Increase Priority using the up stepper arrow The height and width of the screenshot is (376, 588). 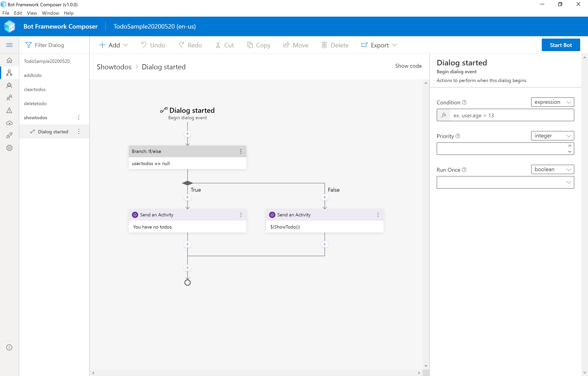569,146
